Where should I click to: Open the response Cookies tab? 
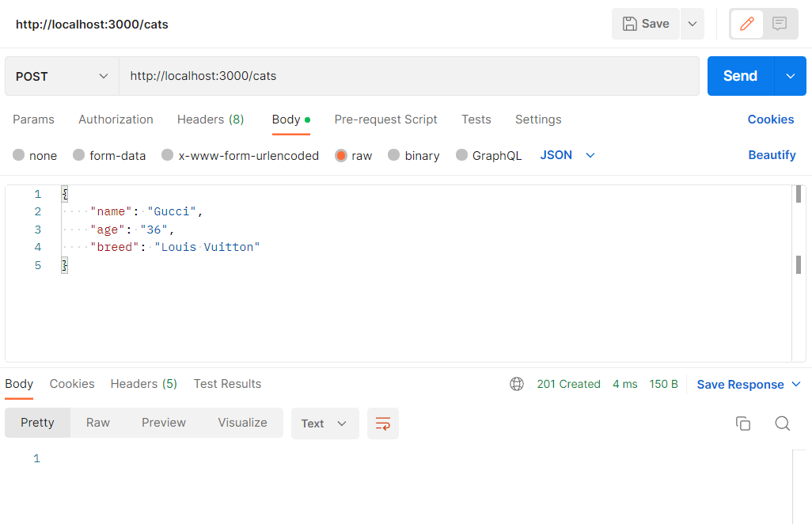pyautogui.click(x=72, y=384)
